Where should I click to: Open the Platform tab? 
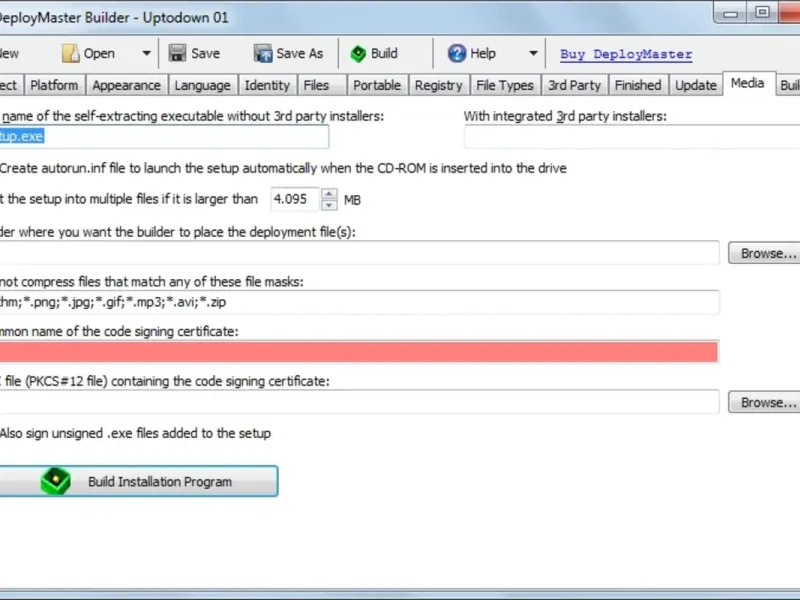pos(54,85)
